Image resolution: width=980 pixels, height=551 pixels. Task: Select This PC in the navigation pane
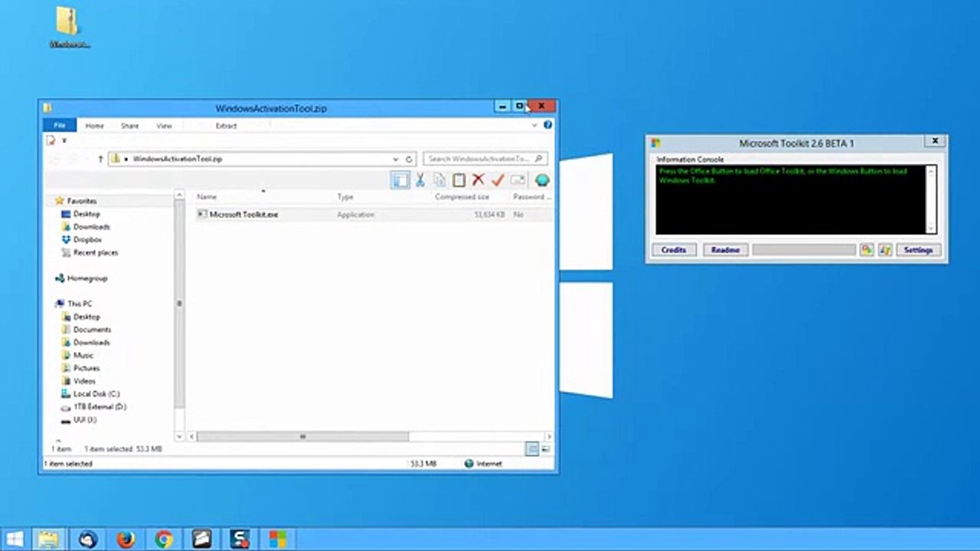80,304
